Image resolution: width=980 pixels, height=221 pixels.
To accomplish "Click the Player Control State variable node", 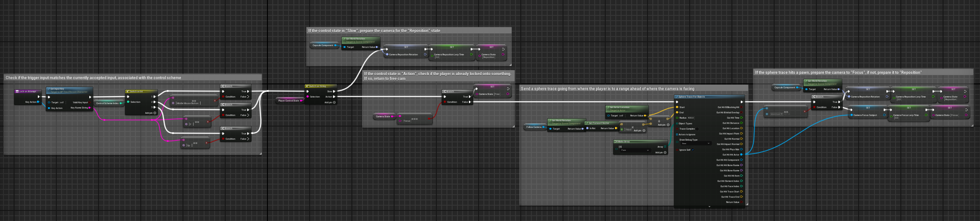I will click(289, 101).
